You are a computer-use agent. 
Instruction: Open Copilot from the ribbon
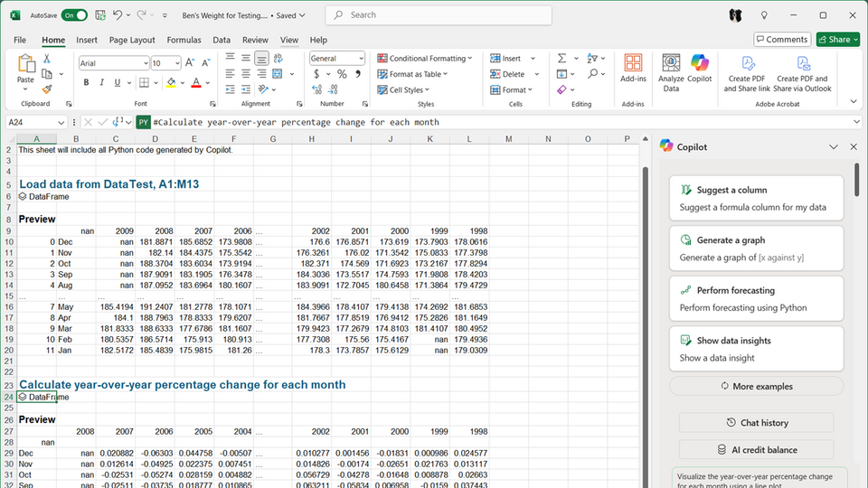699,63
